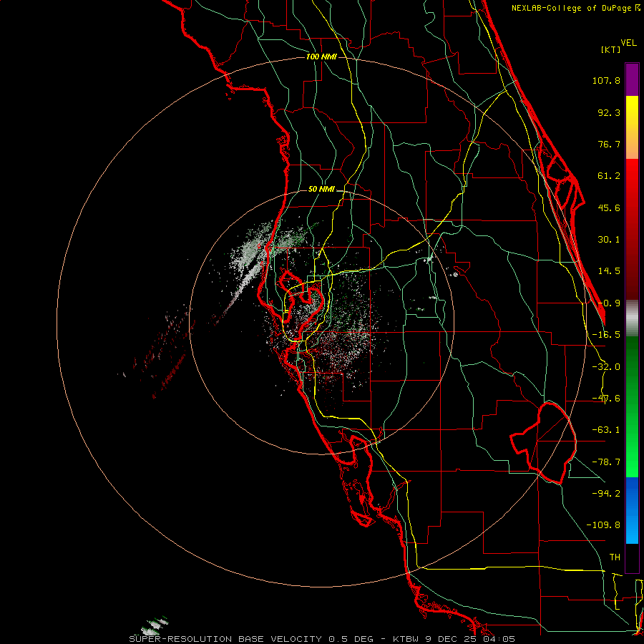Click the red segment of the color bar

(632, 229)
